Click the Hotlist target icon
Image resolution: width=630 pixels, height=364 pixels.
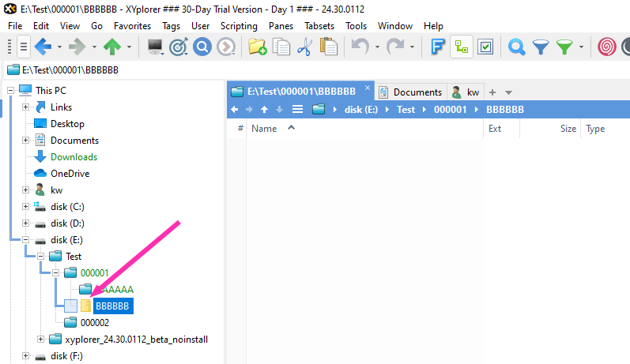click(179, 47)
